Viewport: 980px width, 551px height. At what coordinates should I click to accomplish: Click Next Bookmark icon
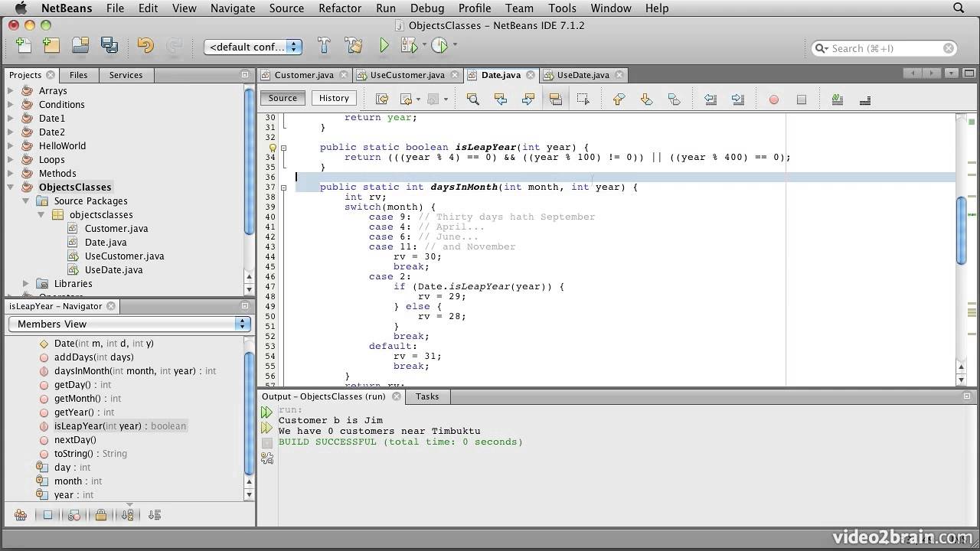pyautogui.click(x=646, y=99)
